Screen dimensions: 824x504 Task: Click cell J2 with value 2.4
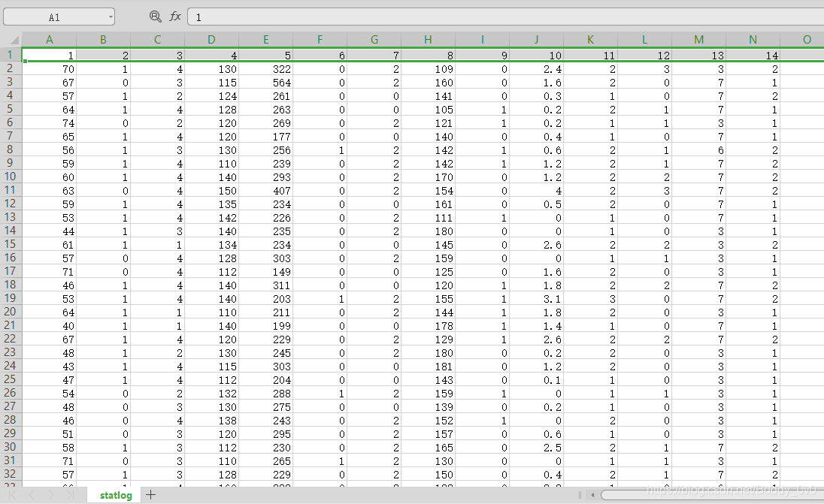(x=537, y=69)
